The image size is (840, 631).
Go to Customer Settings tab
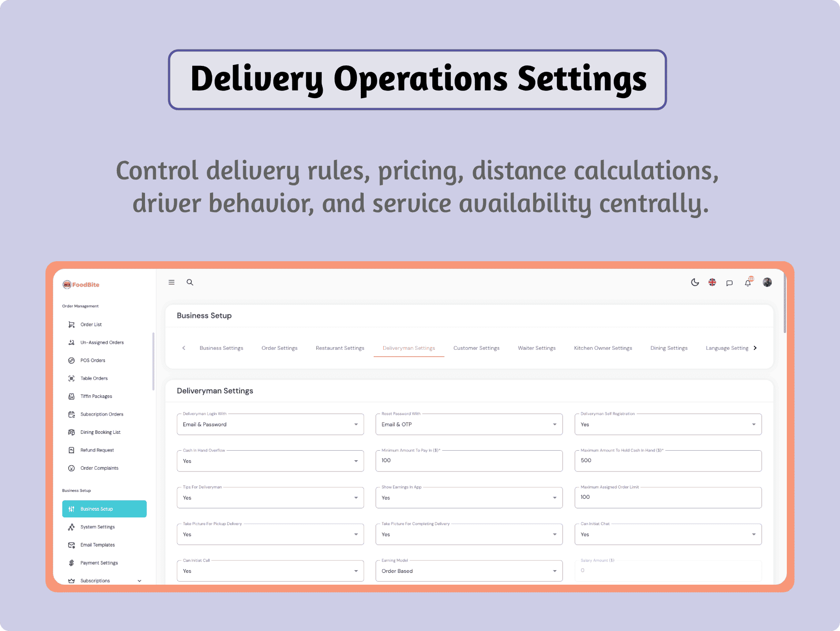pos(476,348)
